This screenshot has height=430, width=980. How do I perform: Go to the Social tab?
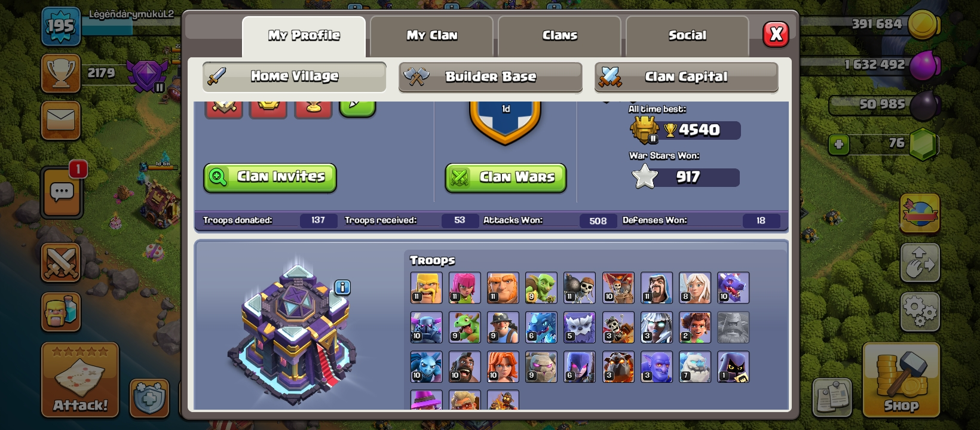click(687, 36)
